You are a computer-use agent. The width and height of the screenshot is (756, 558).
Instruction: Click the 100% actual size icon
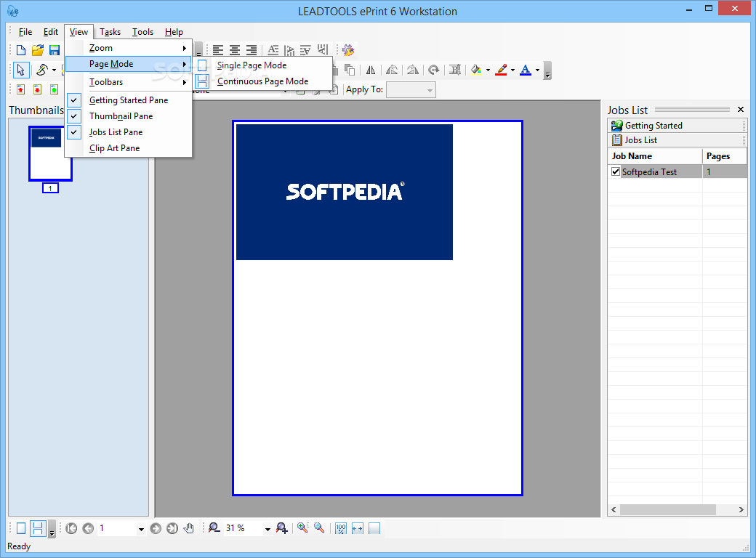(x=341, y=529)
